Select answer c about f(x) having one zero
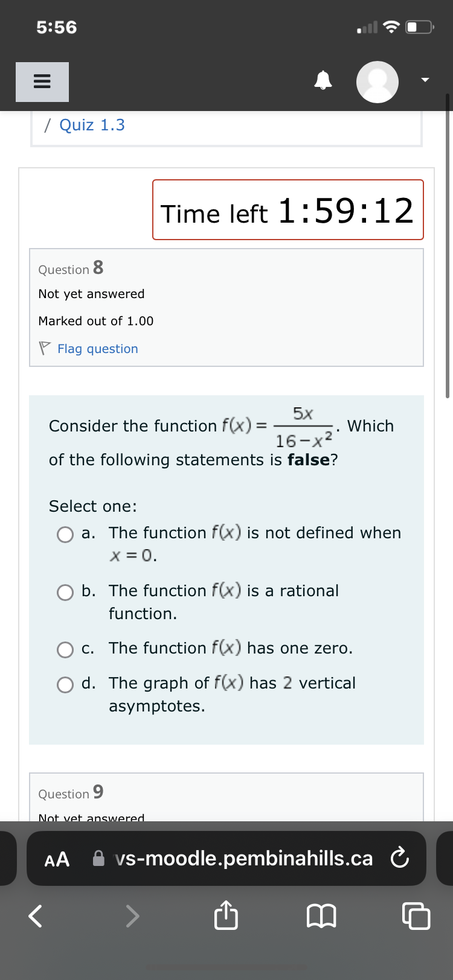 pos(65,649)
